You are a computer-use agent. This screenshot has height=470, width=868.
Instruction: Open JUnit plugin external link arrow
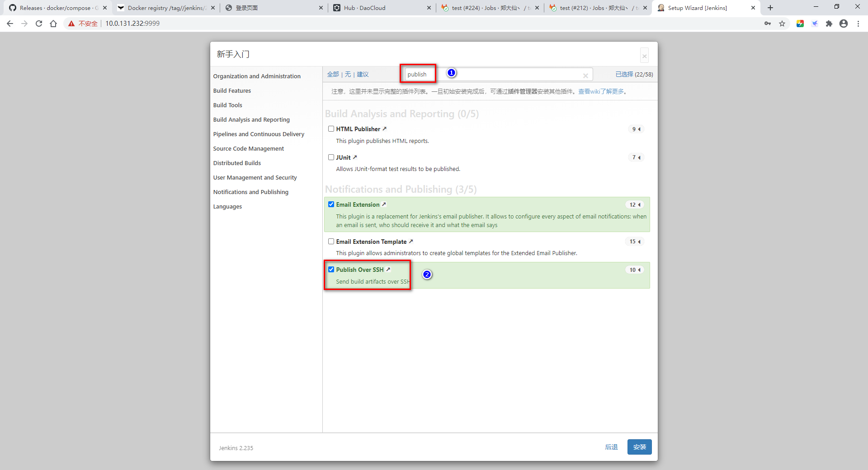pyautogui.click(x=355, y=157)
